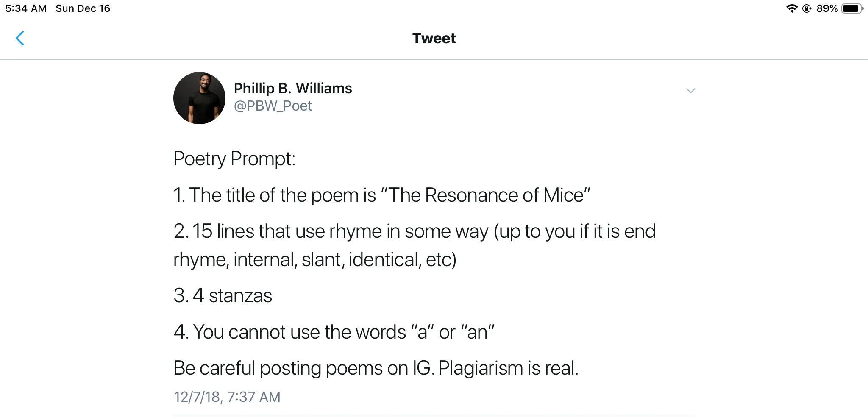
Task: Tap the "15 lines that use rhyme" line
Action: coord(415,231)
